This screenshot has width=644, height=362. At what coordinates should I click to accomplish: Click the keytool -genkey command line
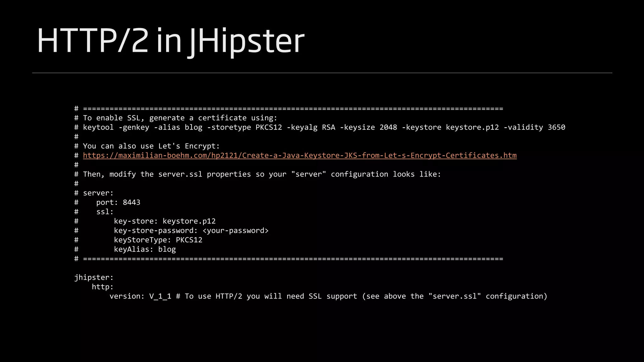320,128
